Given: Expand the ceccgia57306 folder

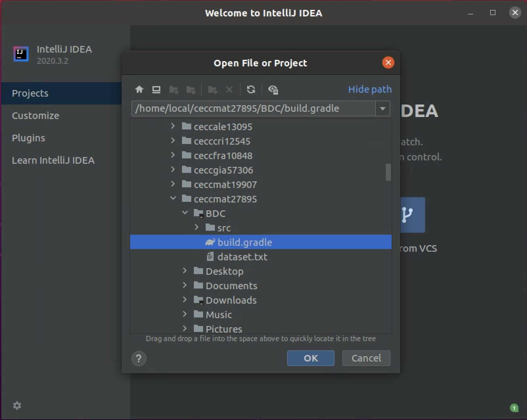Looking at the screenshot, I should coord(173,170).
